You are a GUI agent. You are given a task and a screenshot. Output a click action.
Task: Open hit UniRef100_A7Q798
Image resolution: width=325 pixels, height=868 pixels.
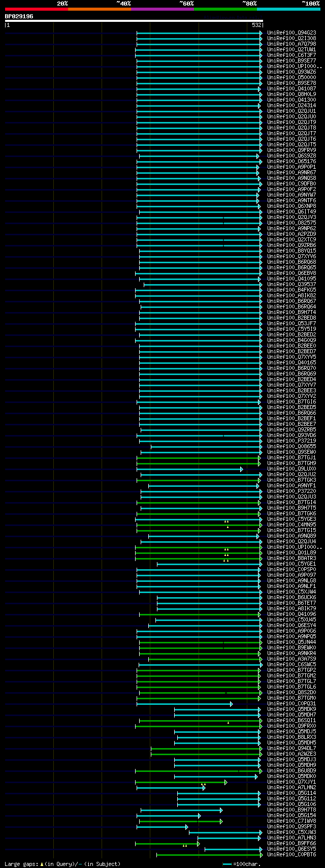pyautogui.click(x=291, y=44)
